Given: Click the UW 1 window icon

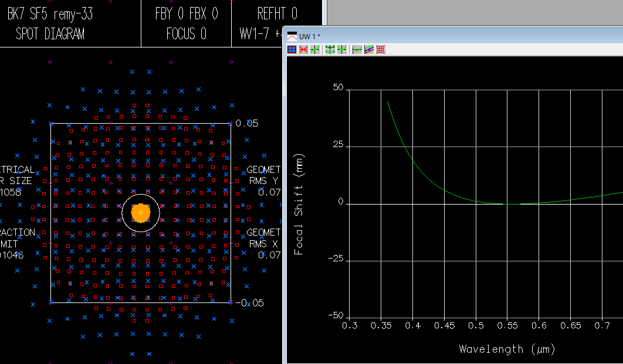Looking at the screenshot, I should click(292, 36).
